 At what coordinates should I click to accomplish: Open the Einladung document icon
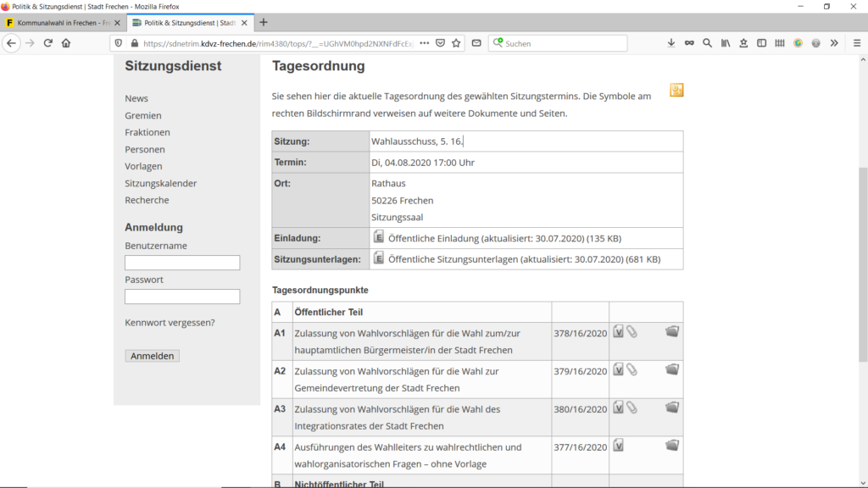point(378,237)
